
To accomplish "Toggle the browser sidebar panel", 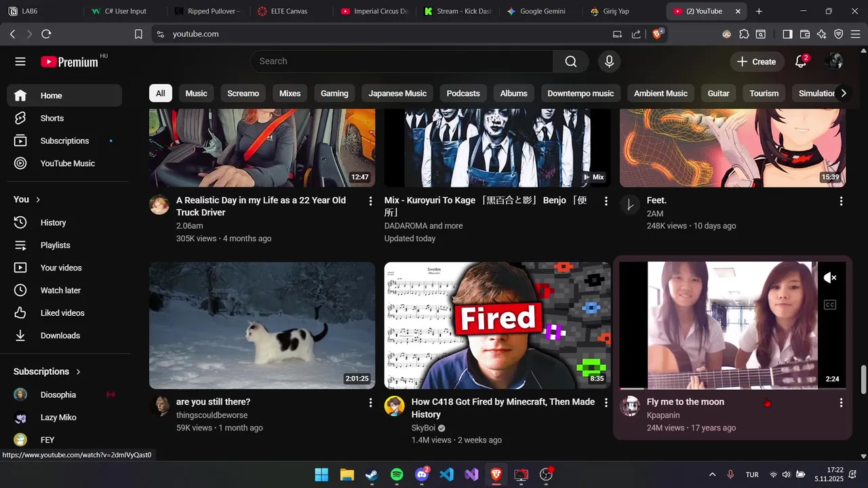I will [x=787, y=34].
